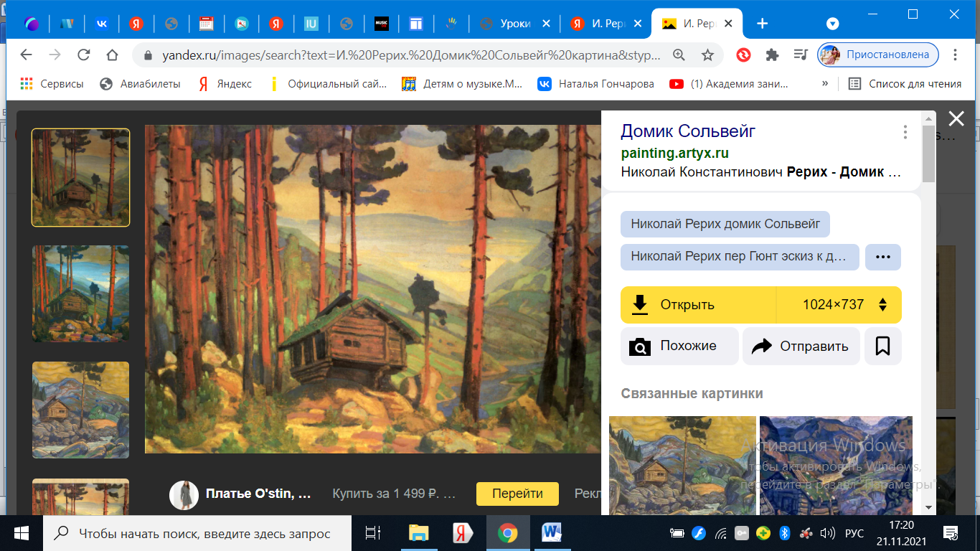The width and height of the screenshot is (980, 551).
Task: Close the image viewer with the X
Action: [x=956, y=119]
